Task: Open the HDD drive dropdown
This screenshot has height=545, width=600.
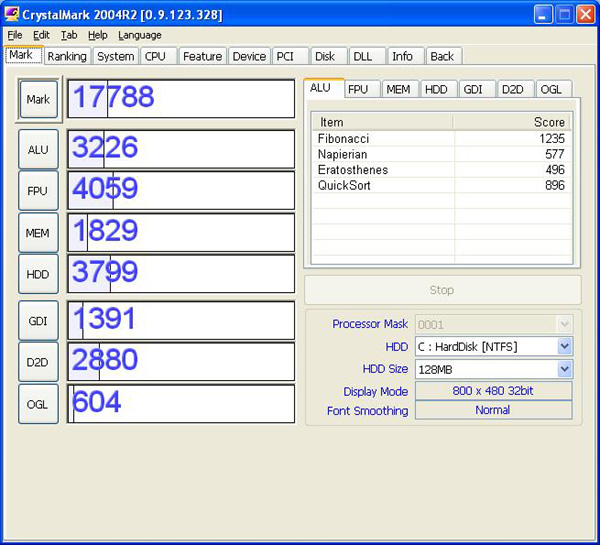Action: (x=564, y=346)
